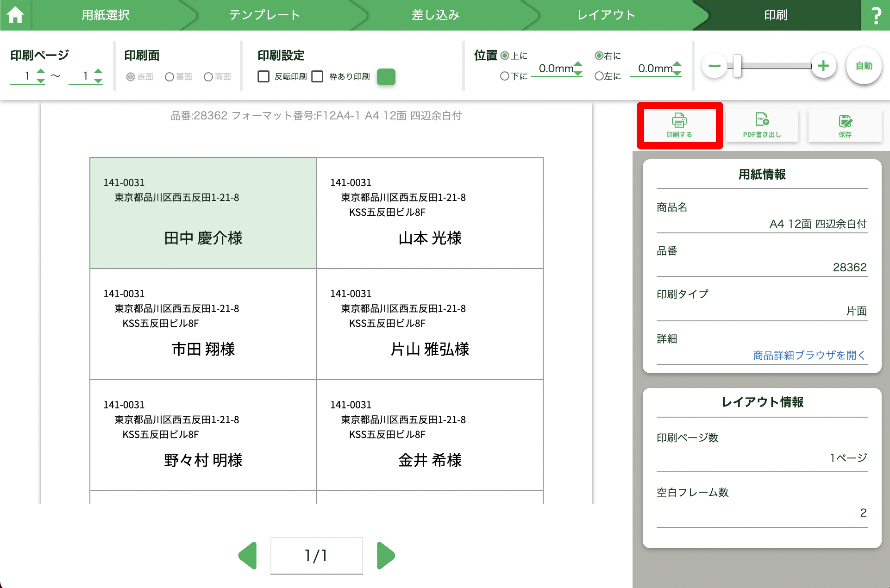Select the 裏面 radio button
The image size is (890, 588).
click(x=169, y=77)
